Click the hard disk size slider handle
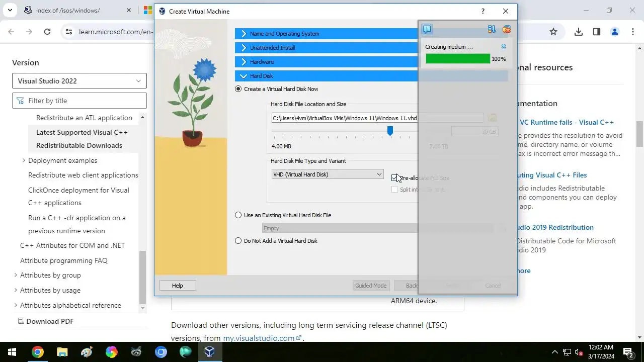The image size is (644, 362). coord(390,131)
